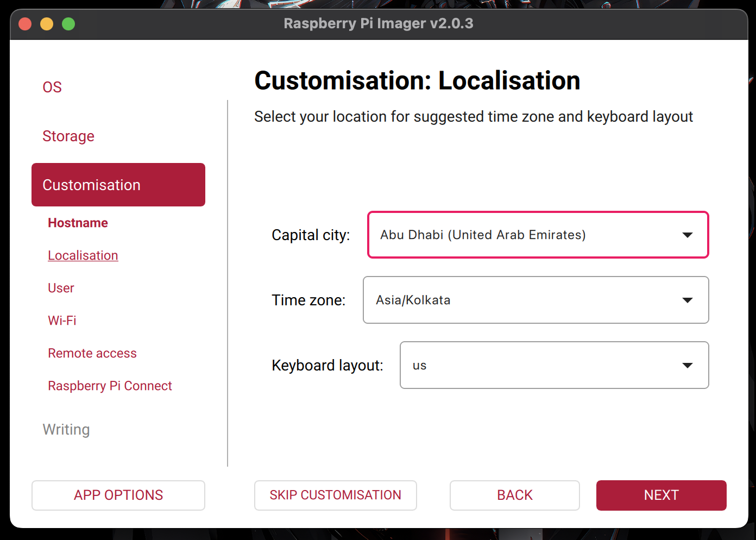Click the 'Customisation: Localisation' heading
Viewport: 756px width, 540px height.
[417, 80]
